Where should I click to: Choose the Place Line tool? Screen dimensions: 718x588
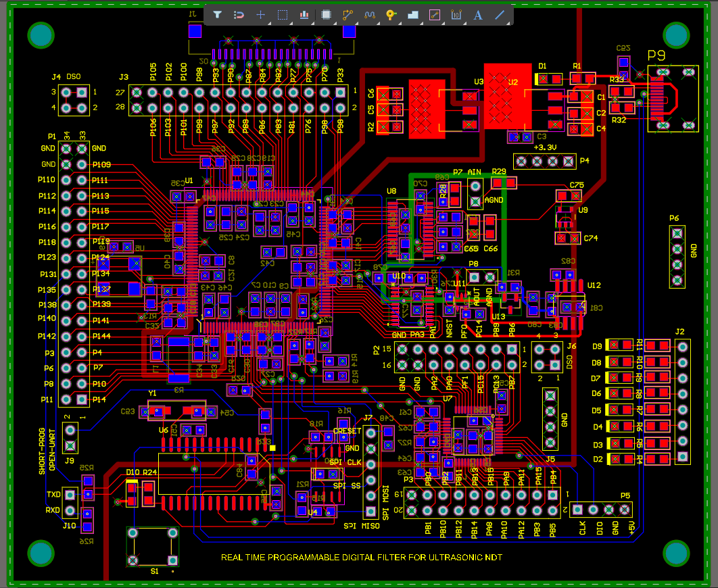click(500, 14)
